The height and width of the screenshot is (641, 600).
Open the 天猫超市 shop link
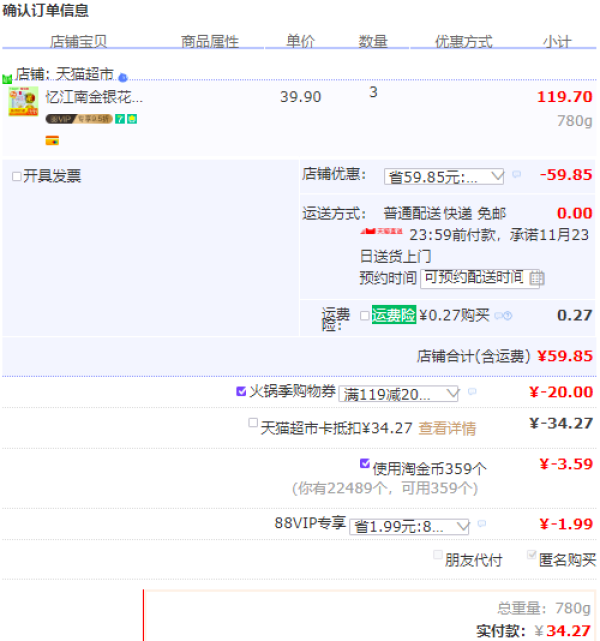click(85, 74)
